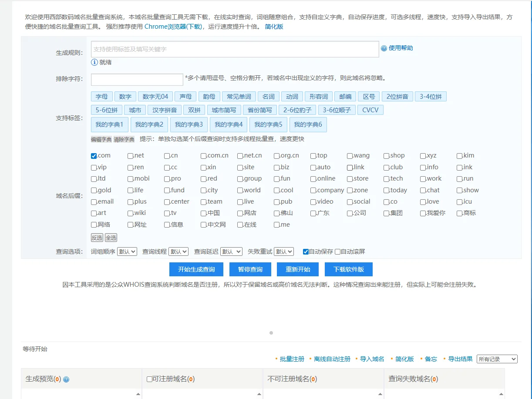Focus the 生成规则 input field
Viewport: 532px width, 399px height.
pyautogui.click(x=235, y=49)
